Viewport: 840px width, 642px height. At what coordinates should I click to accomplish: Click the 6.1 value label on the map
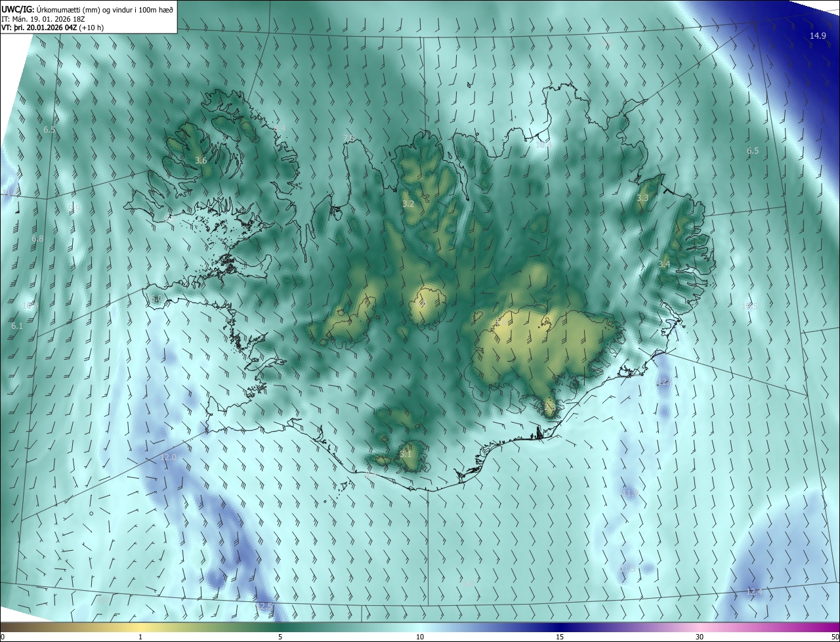click(x=17, y=326)
